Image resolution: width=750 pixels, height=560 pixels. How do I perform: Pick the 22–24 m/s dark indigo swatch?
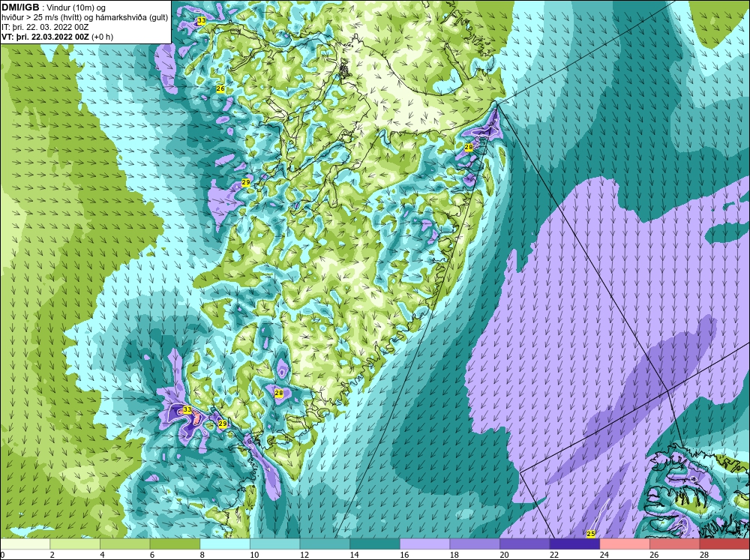point(574,544)
